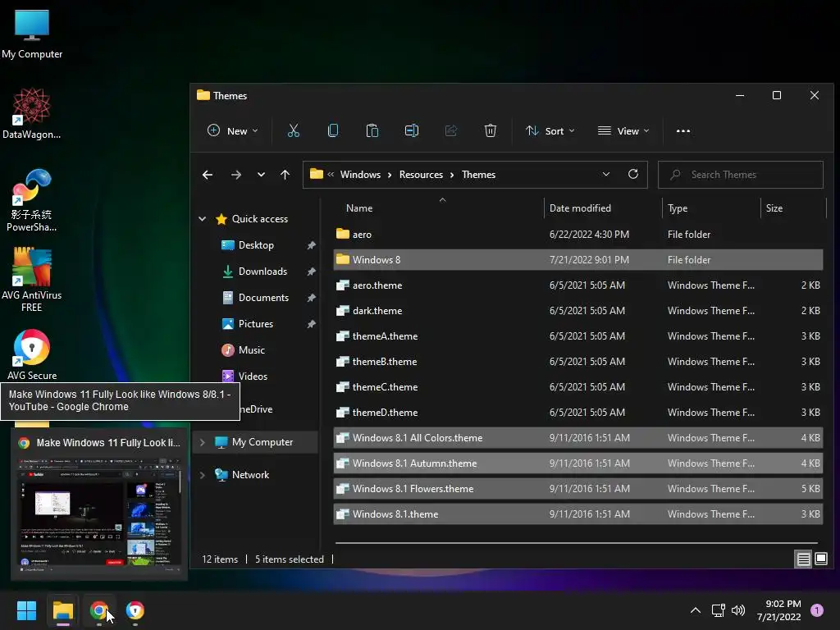Click File Explorer taskbar icon
The height and width of the screenshot is (630, 840).
(x=62, y=610)
